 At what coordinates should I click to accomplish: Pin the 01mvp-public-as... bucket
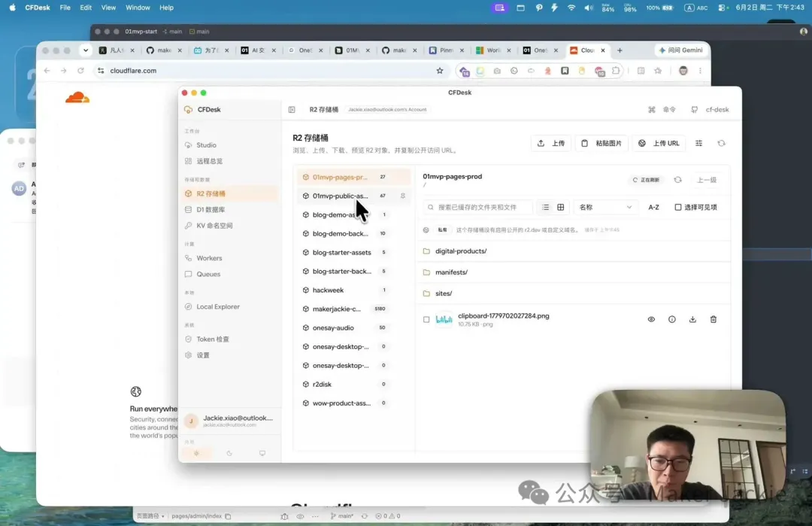point(403,196)
